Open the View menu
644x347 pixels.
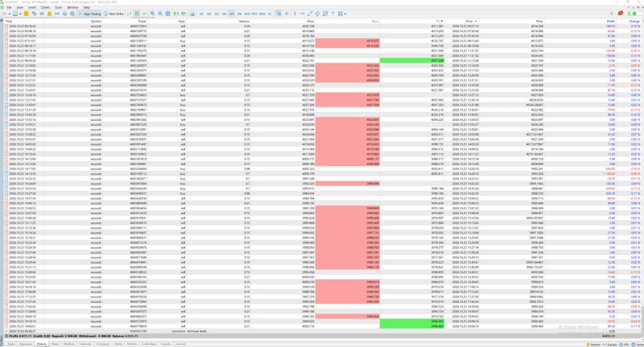pyautogui.click(x=19, y=7)
